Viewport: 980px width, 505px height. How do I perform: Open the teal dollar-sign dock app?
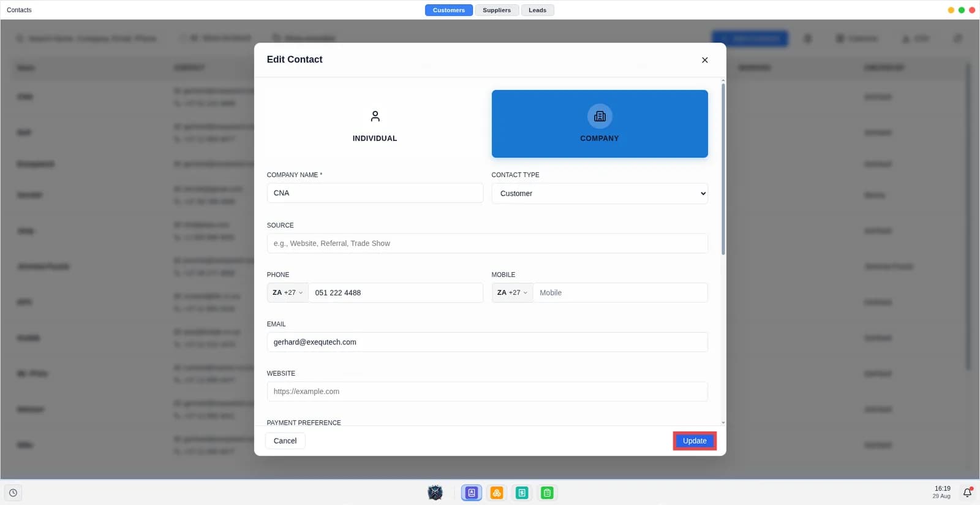tap(522, 493)
